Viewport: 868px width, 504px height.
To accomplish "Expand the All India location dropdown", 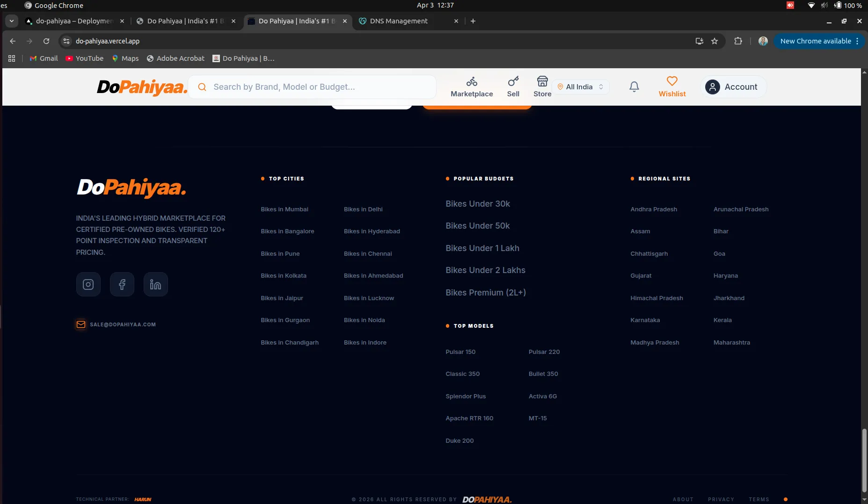I will tap(580, 87).
